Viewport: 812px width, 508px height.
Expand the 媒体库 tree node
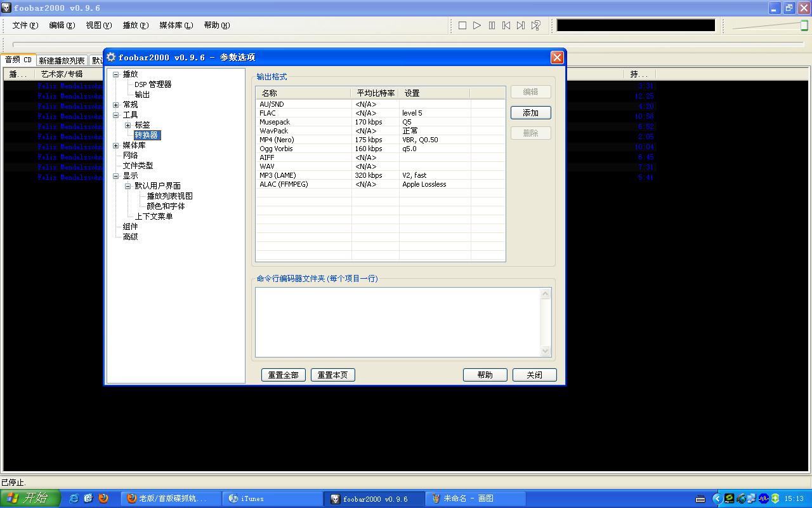pos(116,145)
